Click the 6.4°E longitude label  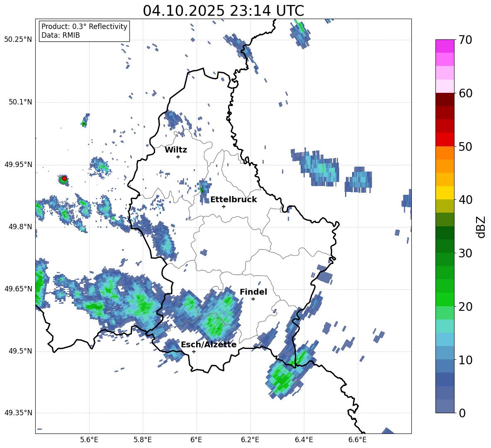coord(304,440)
